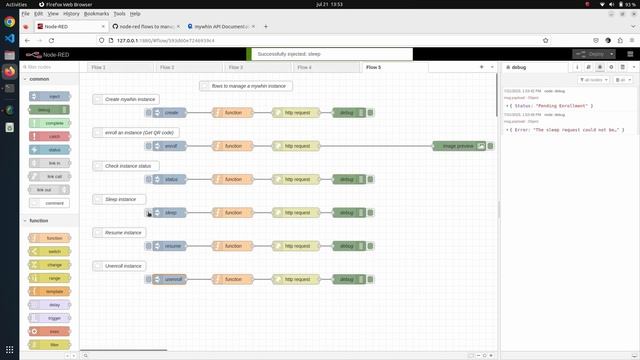
Task: Add a new flow tab with plus
Action: click(482, 67)
